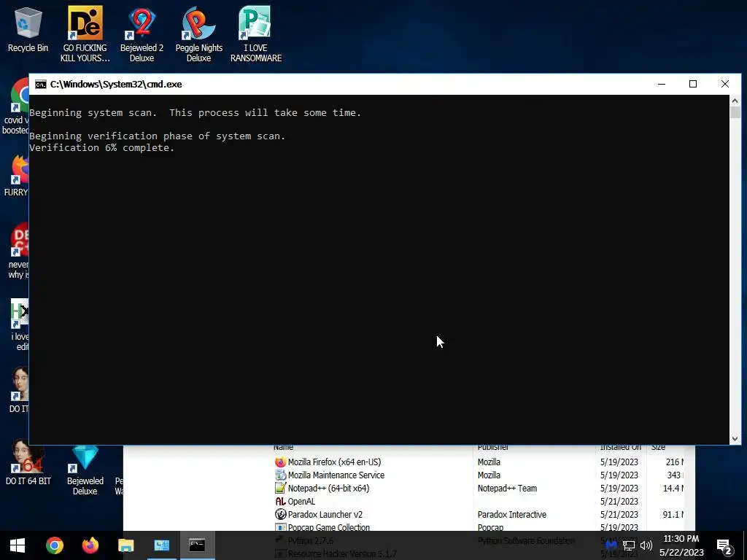Image resolution: width=747 pixels, height=560 pixels.
Task: Launch Firefox from the taskbar
Action: pos(90,545)
